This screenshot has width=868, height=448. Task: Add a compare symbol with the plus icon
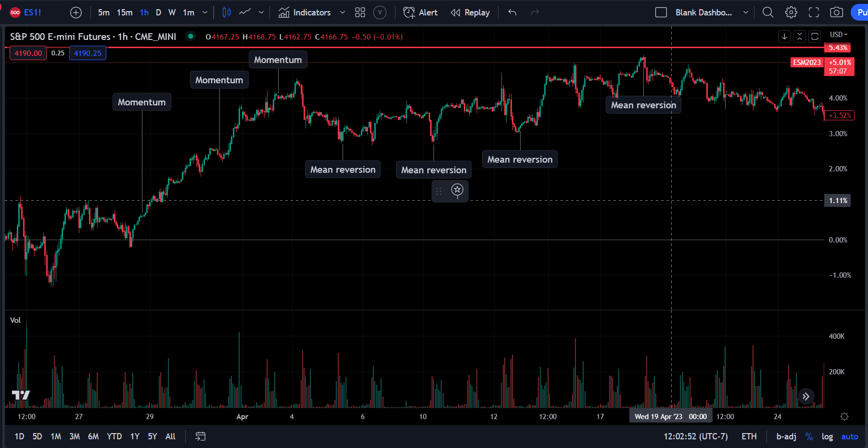click(76, 13)
